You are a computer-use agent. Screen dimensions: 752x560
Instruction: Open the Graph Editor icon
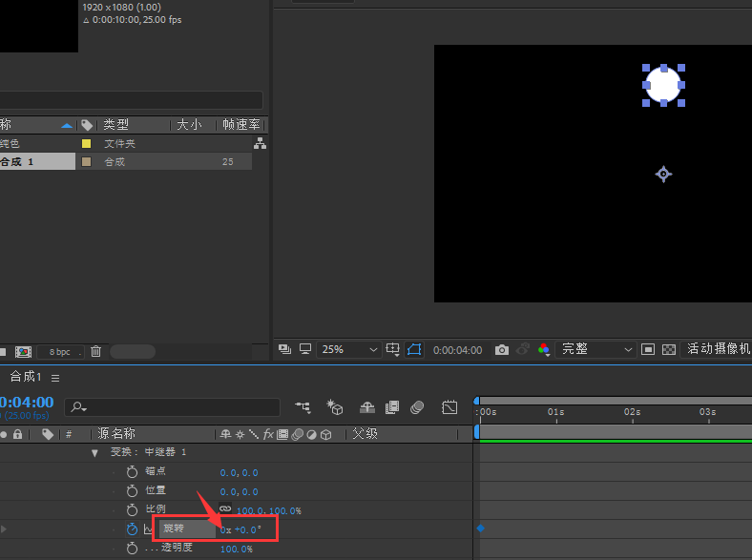click(x=449, y=407)
